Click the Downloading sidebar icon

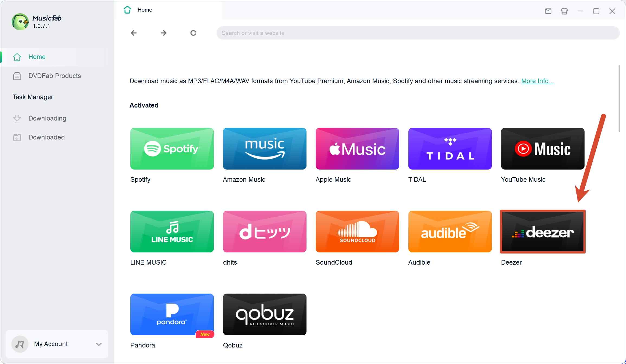pyautogui.click(x=17, y=118)
